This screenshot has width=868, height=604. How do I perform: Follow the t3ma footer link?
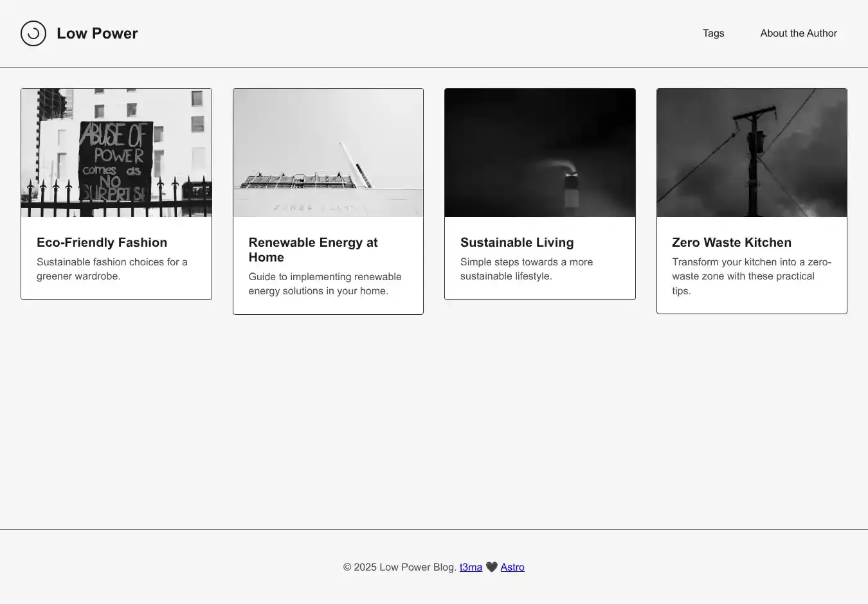click(x=471, y=567)
